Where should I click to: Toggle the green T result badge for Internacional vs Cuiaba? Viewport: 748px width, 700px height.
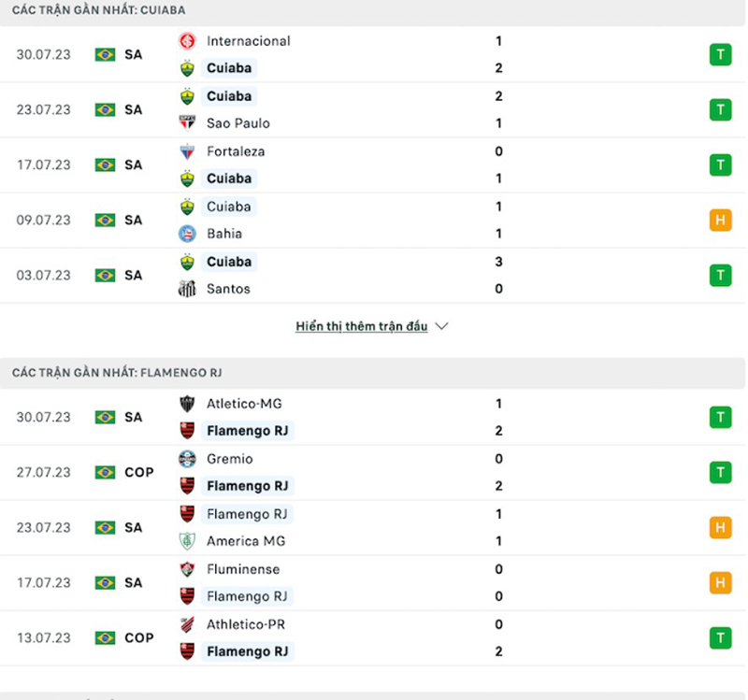720,54
